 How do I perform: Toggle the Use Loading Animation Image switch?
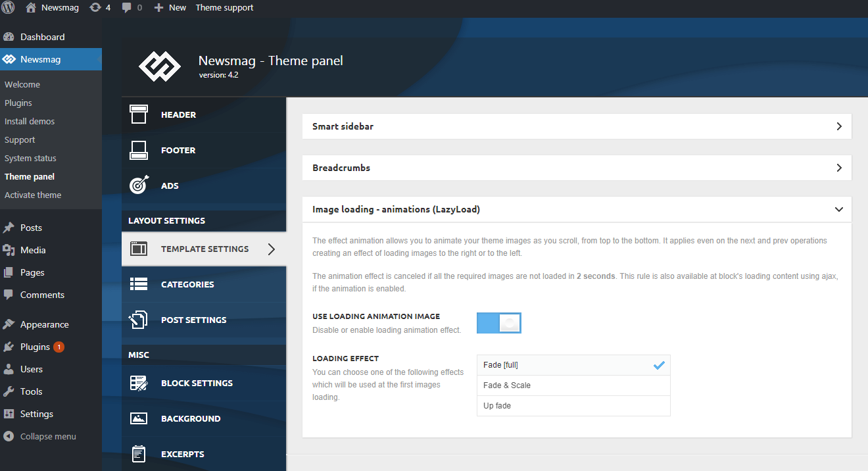(x=499, y=323)
